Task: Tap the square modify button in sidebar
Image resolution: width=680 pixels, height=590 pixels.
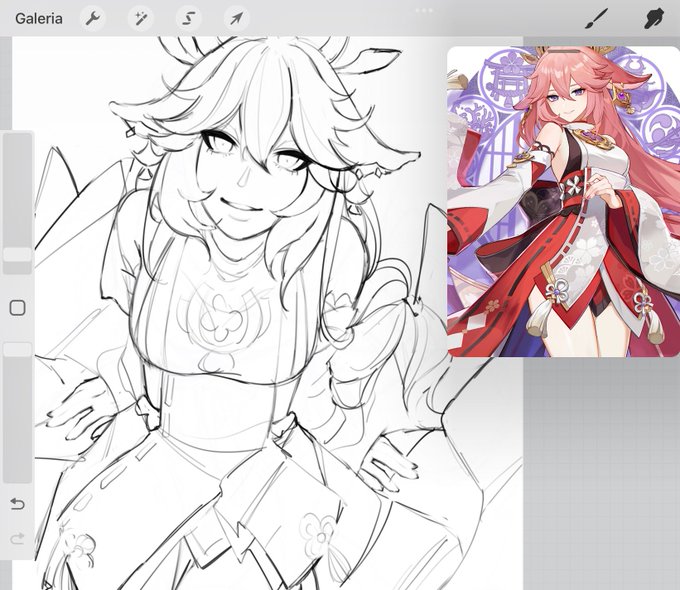Action: click(17, 308)
